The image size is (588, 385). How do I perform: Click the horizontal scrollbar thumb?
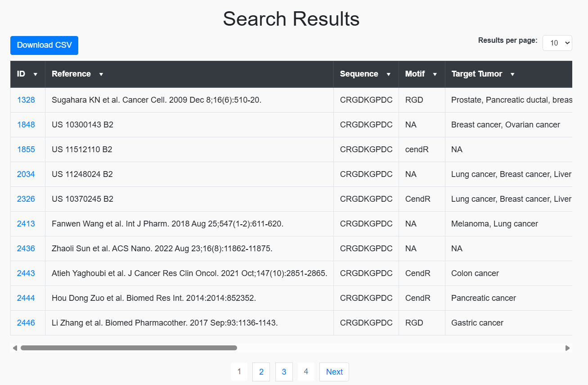tap(128, 348)
